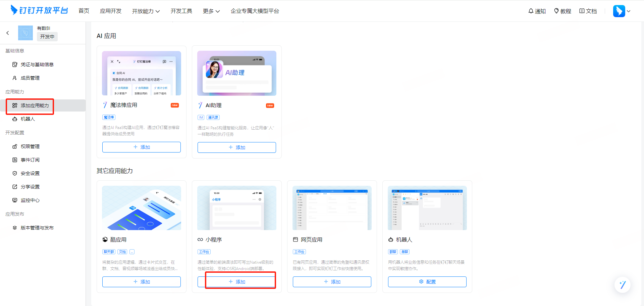Open 企业专属大模型平台 in the top menu
644x306 pixels.
pyautogui.click(x=255, y=11)
